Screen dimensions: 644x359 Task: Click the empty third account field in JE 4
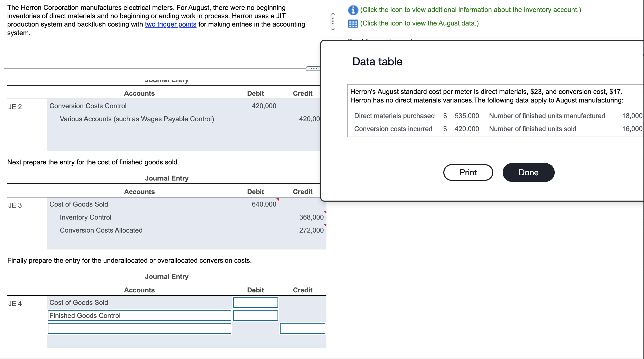pyautogui.click(x=139, y=329)
